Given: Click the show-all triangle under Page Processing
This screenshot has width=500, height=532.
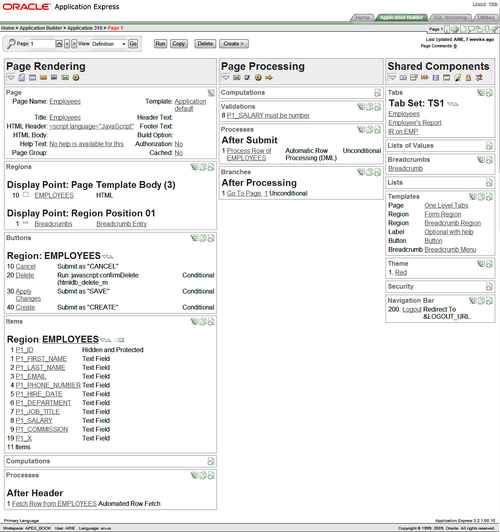Looking at the screenshot, I should [226, 78].
